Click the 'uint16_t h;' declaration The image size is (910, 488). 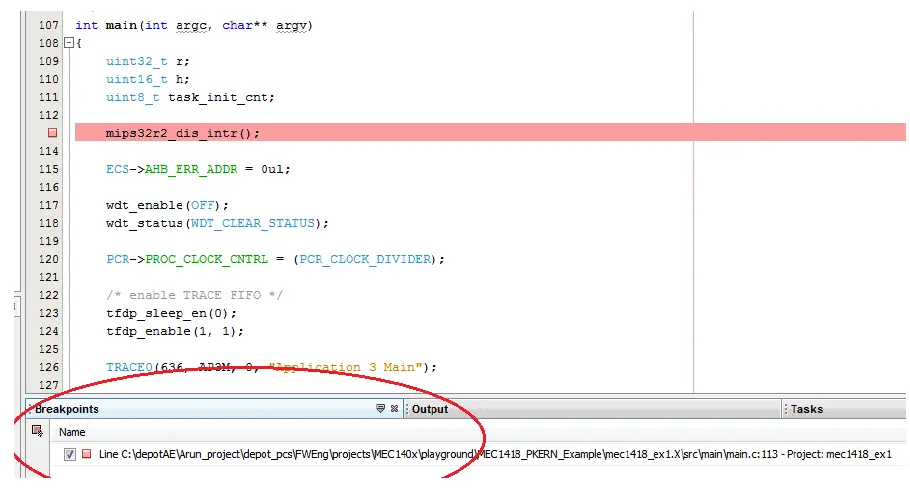click(147, 79)
